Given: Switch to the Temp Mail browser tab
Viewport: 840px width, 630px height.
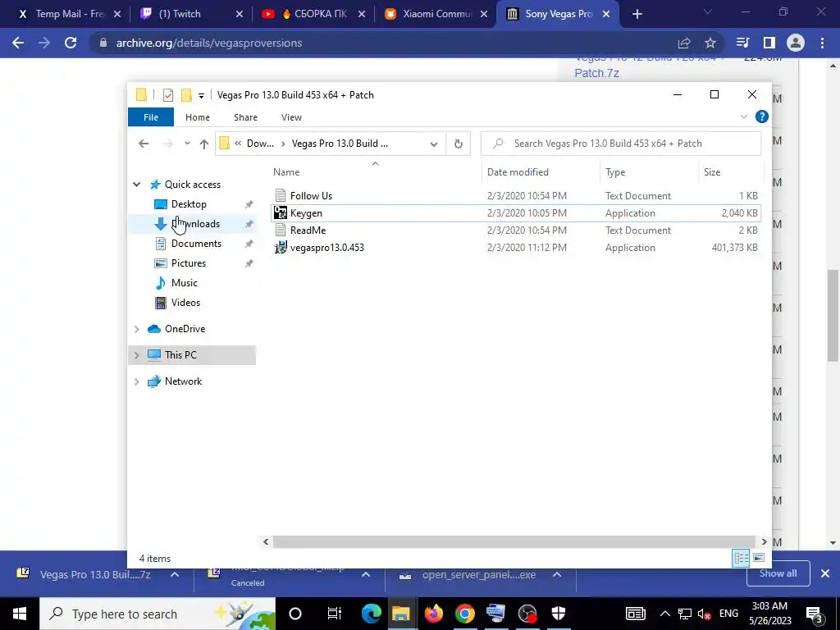Looking at the screenshot, I should point(70,14).
